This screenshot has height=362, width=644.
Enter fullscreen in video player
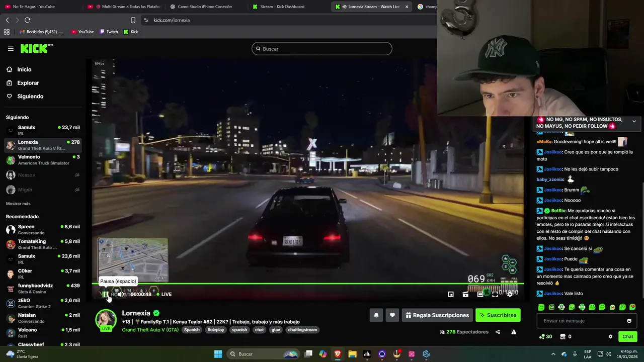coord(495,294)
